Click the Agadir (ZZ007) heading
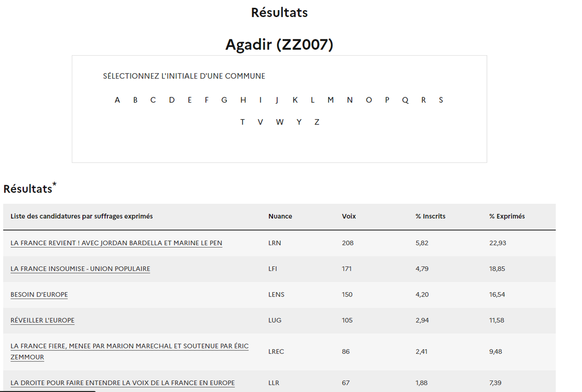582x392 pixels. point(279,45)
